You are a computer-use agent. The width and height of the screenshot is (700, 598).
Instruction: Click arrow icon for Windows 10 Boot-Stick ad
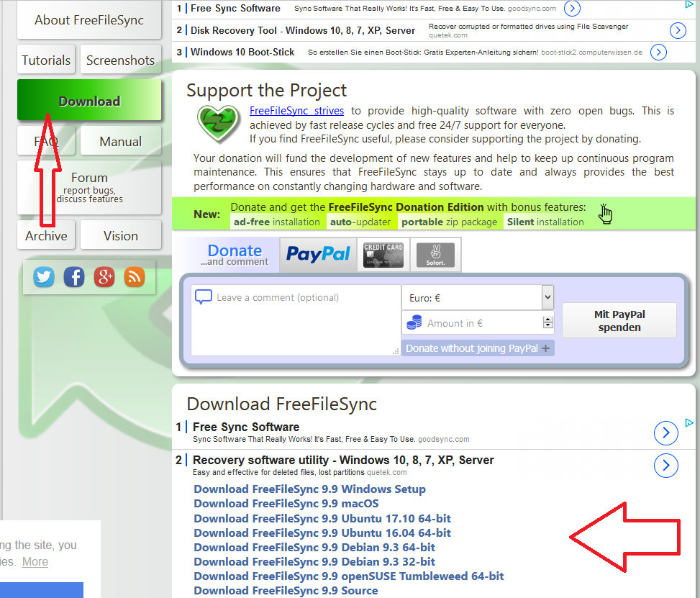658,53
